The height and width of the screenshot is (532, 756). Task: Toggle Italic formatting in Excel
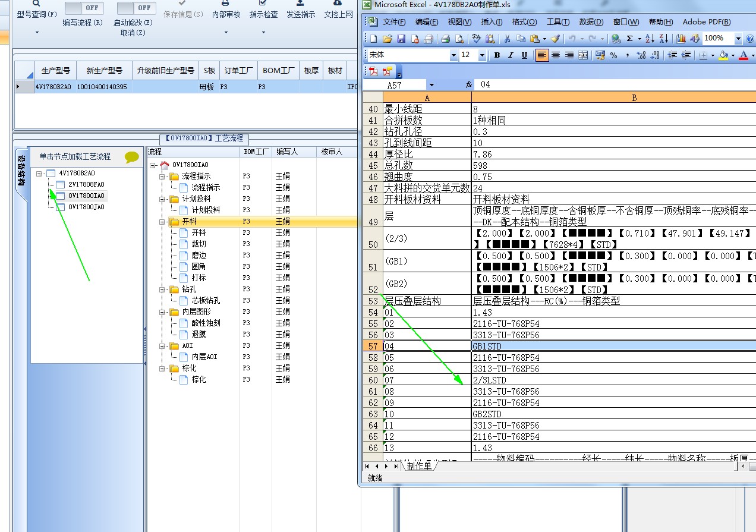click(x=511, y=55)
